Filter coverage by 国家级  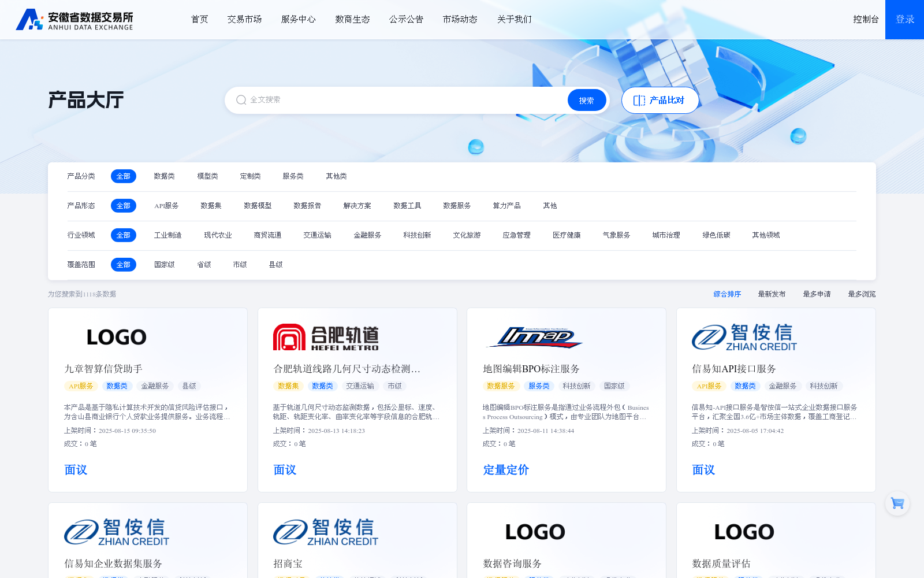[x=165, y=265]
